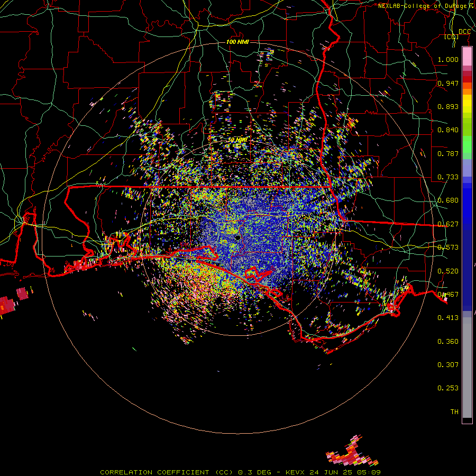Select the 0.787 legend value
476x476 pixels.
coord(448,153)
